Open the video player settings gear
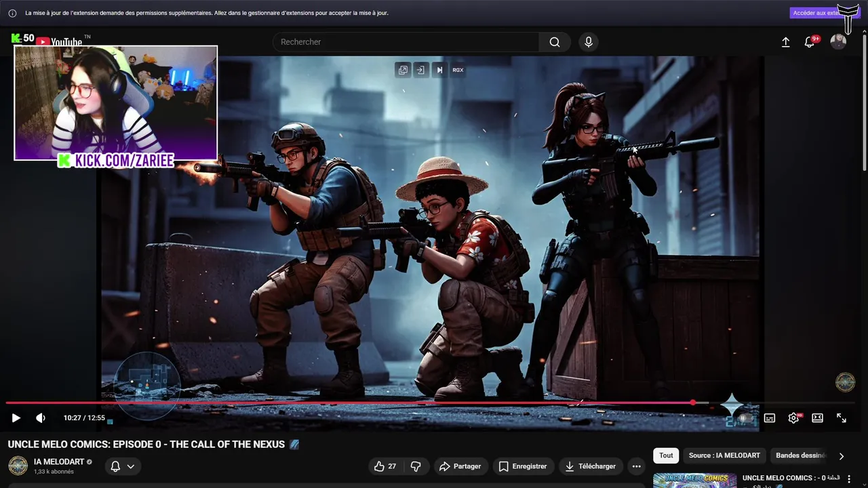Viewport: 868px width, 488px height. tap(793, 418)
